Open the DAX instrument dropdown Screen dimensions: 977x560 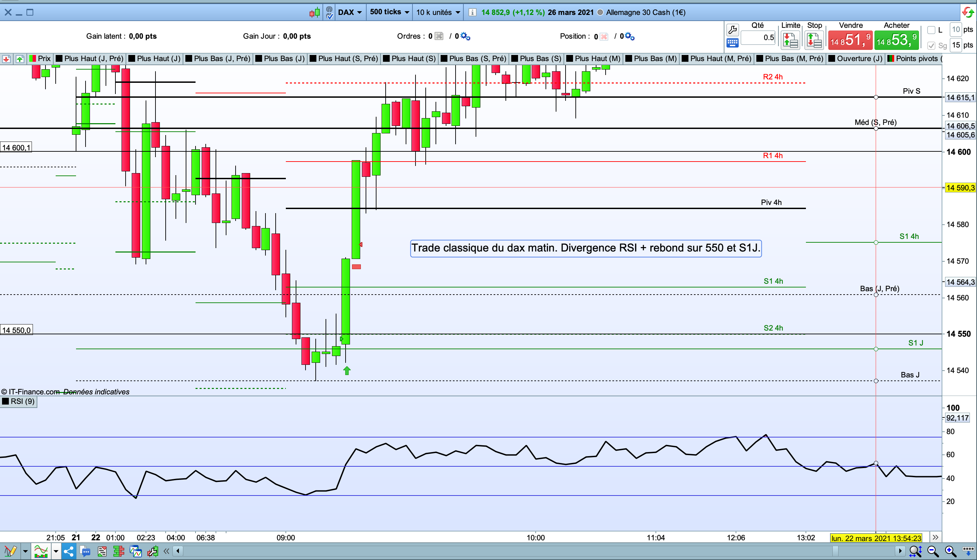coord(350,12)
